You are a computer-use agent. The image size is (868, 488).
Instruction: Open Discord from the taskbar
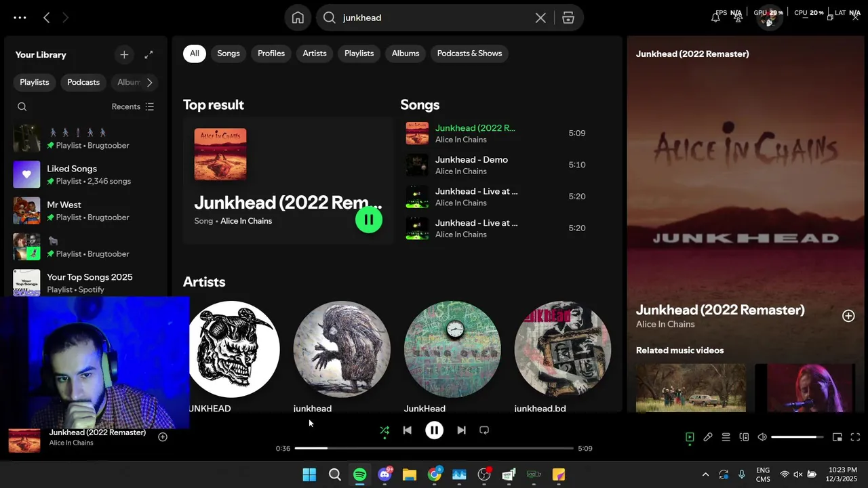(x=384, y=474)
